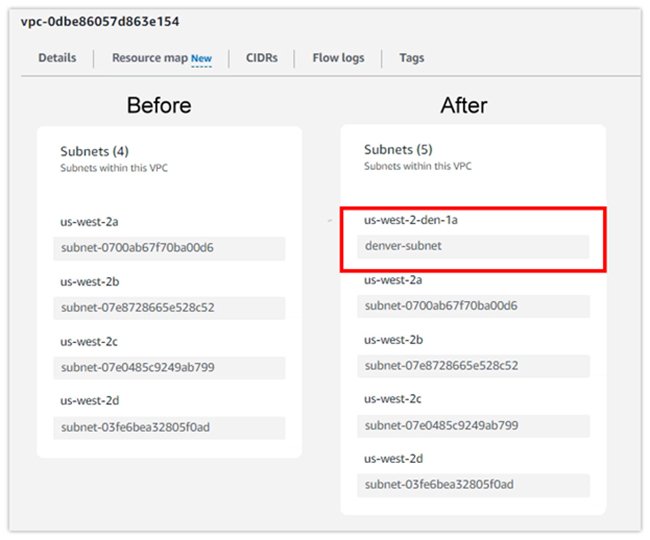Click the New badge beside Resource map

pos(202,59)
